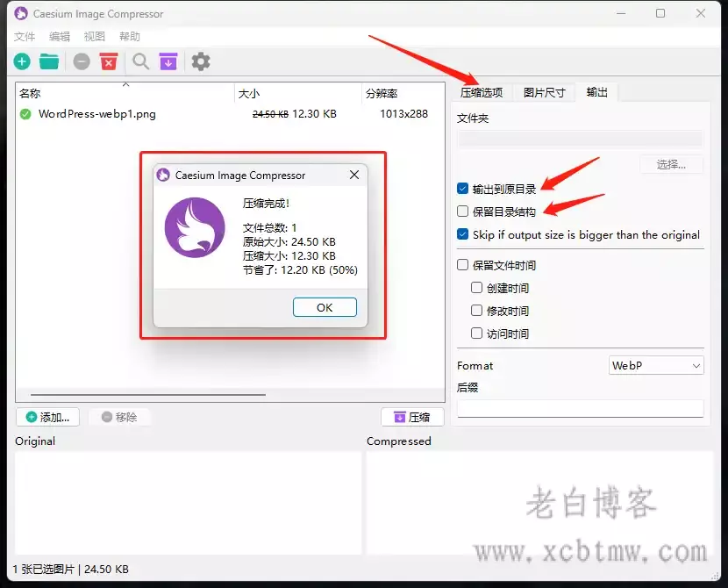Click the 后缀 suffix input field

(580, 407)
